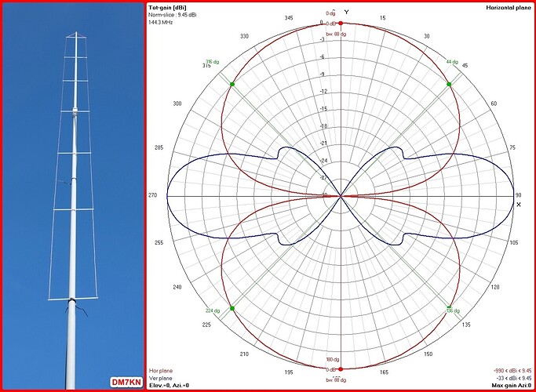The image size is (536, 392).
Task: Open the antenna photo thumbnail
Action: (73, 196)
